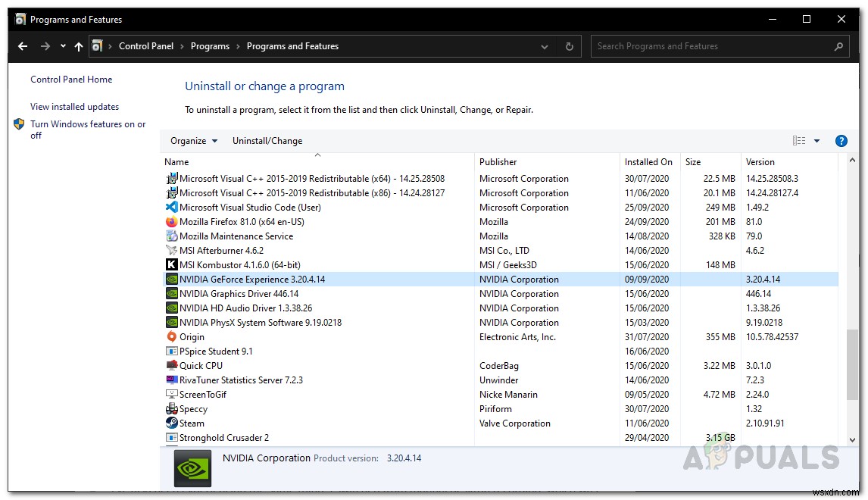Image resolution: width=868 pixels, height=500 pixels.
Task: Click the Programs breadcrumb item
Action: pos(210,46)
